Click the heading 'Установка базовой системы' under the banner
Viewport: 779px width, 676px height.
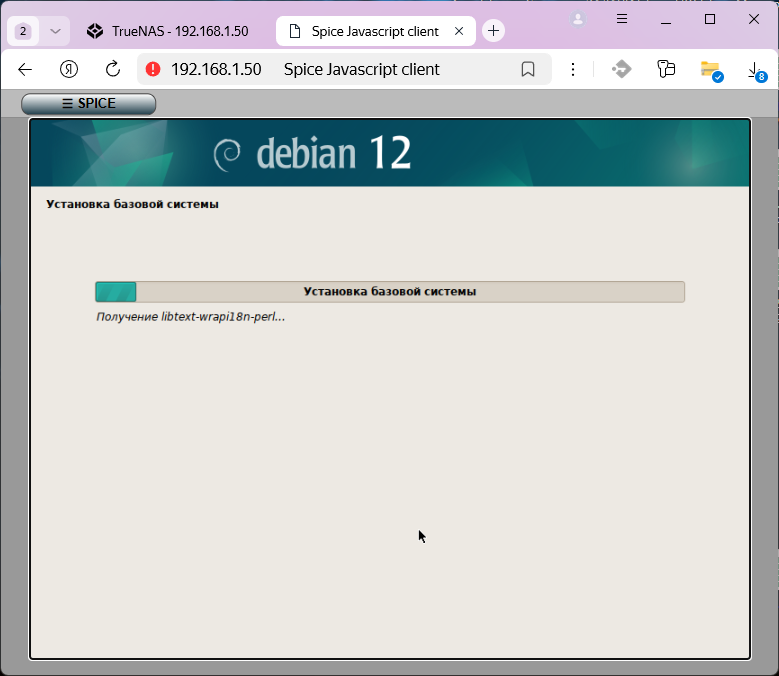tap(132, 204)
